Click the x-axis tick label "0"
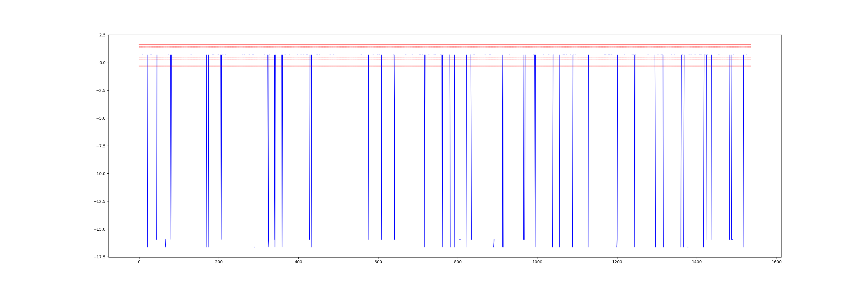This screenshot has width=868, height=289. (139, 262)
